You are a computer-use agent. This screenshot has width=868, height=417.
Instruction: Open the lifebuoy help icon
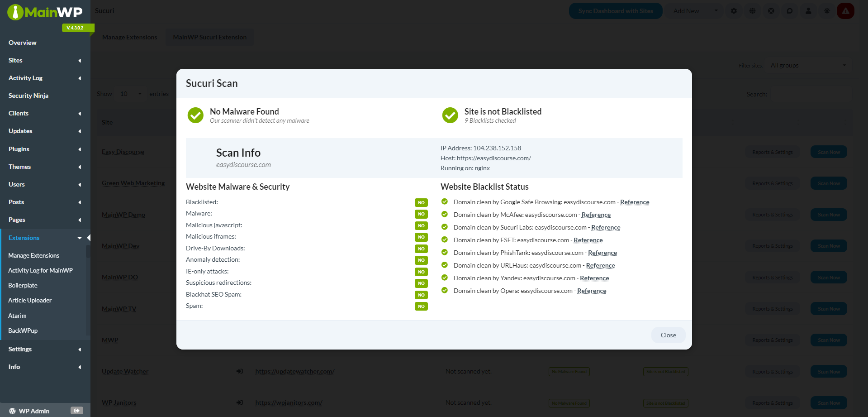pos(771,11)
